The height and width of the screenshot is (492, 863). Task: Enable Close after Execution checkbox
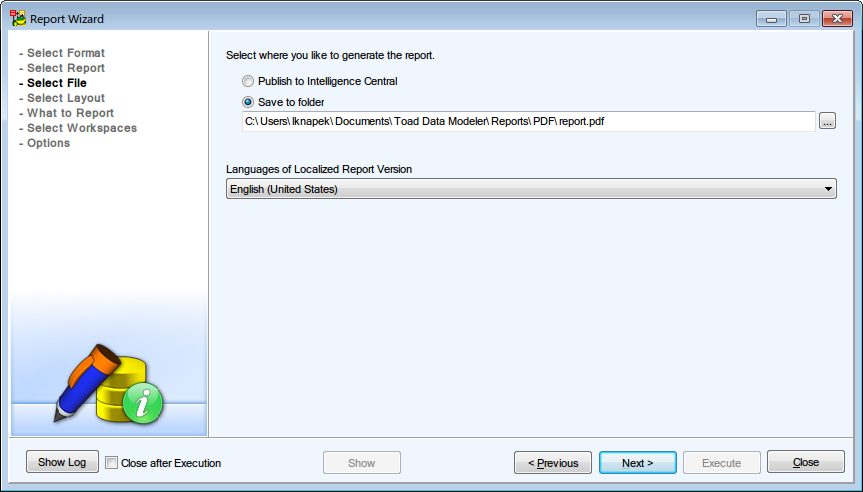point(112,463)
